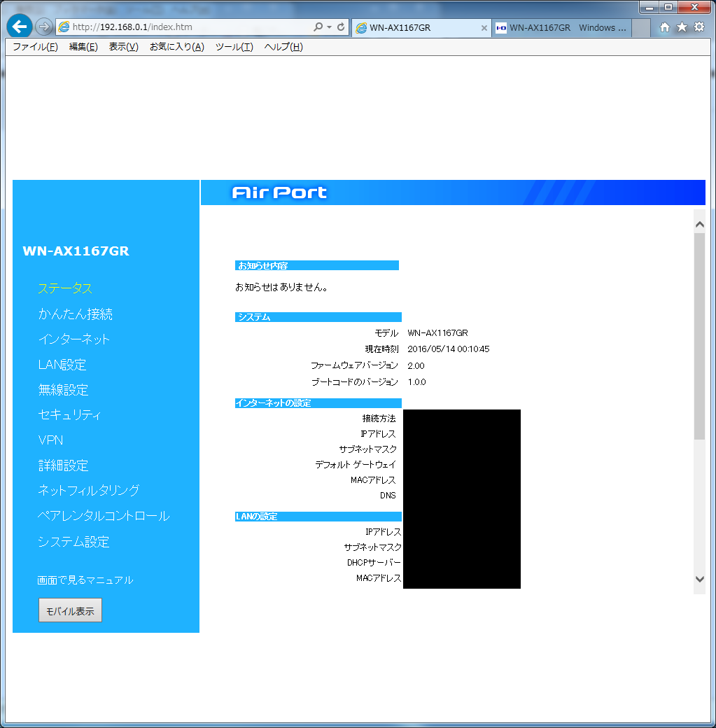Click the vertical scrollbar thumb
Image resolution: width=716 pixels, height=728 pixels.
(x=699, y=336)
